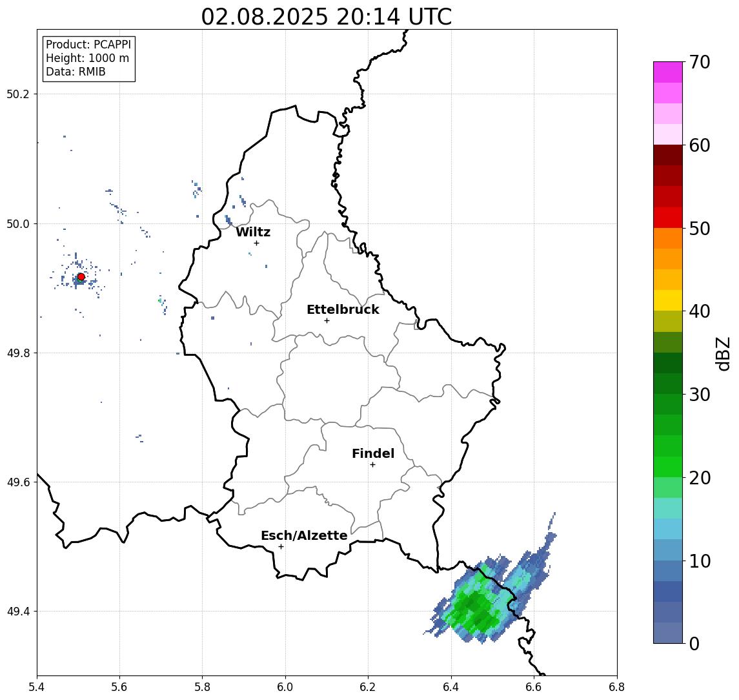The image size is (739, 700).
Task: Click the plus marker below Ettelbruck
Action: tap(327, 321)
